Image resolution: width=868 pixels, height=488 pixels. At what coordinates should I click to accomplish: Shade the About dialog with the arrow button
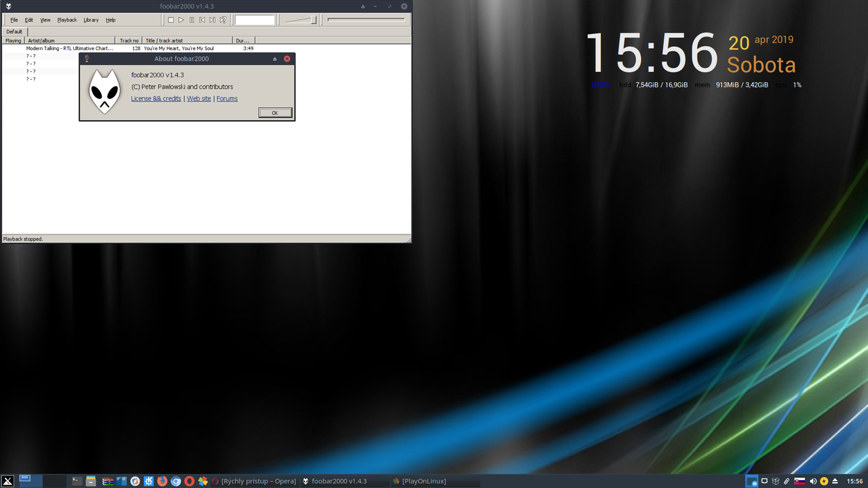pos(275,59)
